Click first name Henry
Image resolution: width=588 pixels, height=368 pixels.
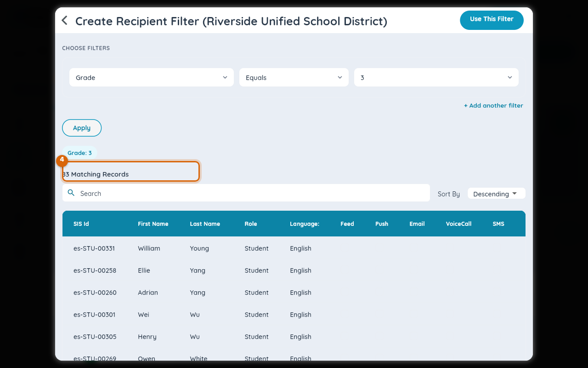[147, 337]
